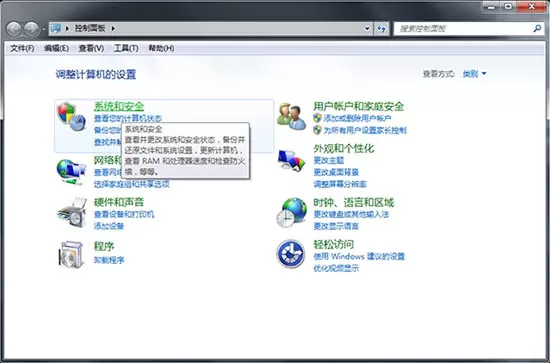The height and width of the screenshot is (363, 550).
Task: Click the shield beside 为所有用户设置家长控制
Action: coord(317,130)
